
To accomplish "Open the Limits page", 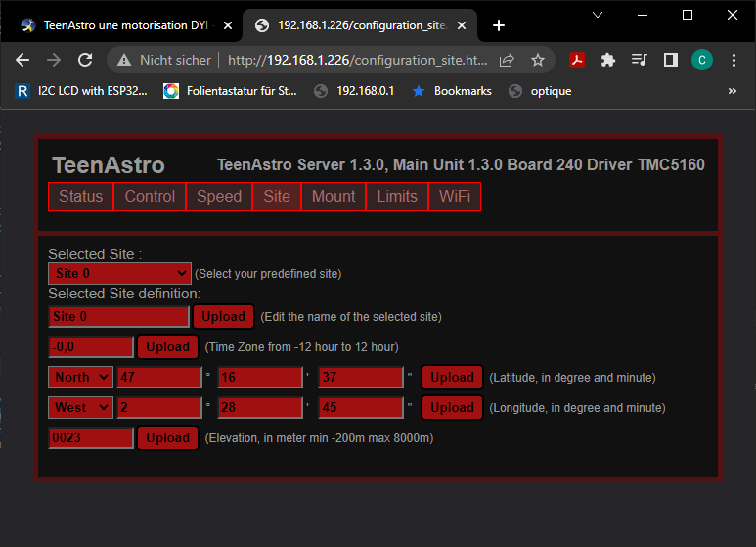I will (397, 197).
